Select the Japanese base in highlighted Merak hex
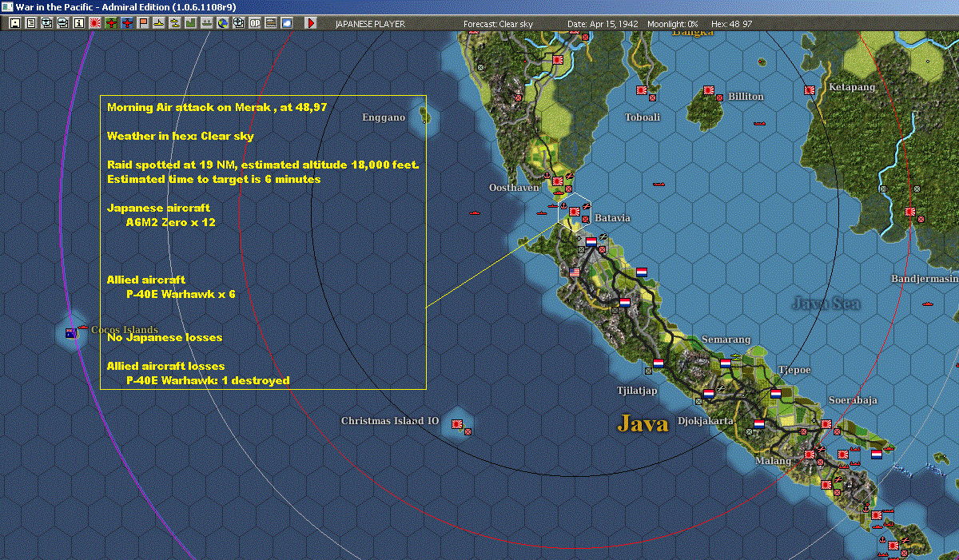Viewport: 959px width, 560px height. coord(574,212)
